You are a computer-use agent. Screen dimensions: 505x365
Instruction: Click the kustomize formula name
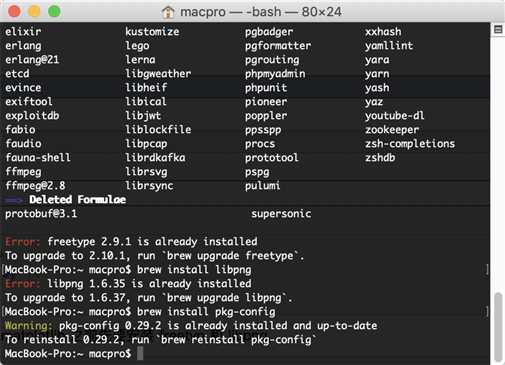tap(152, 32)
